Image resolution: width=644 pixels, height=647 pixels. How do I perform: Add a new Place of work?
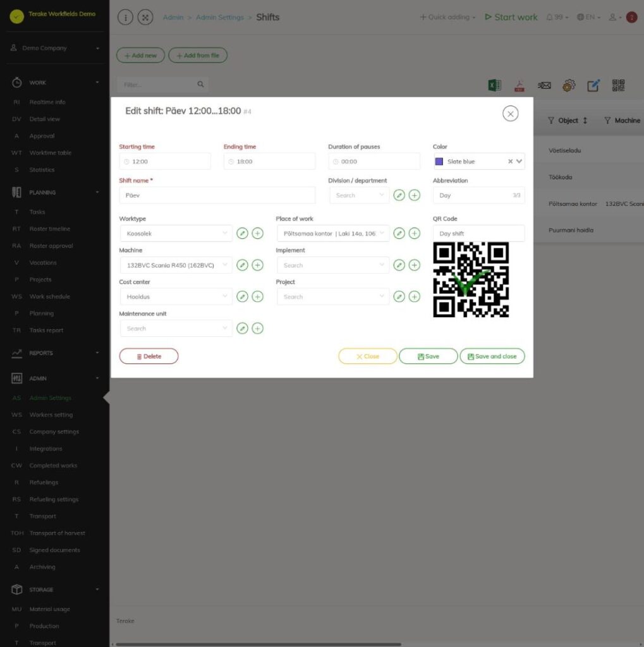point(415,234)
